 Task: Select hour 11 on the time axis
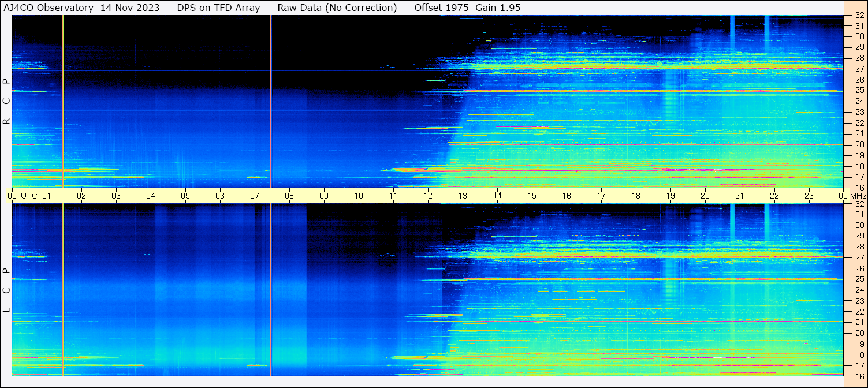[x=393, y=196]
